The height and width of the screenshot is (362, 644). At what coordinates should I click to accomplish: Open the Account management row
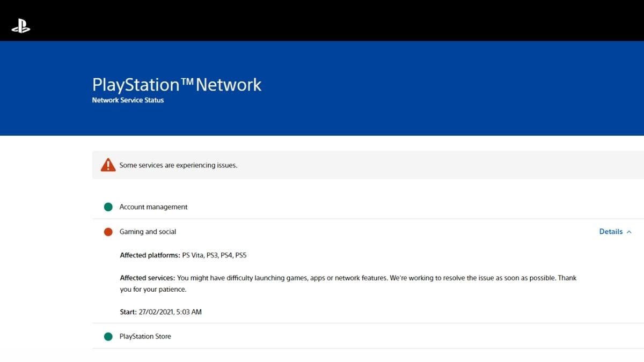coord(368,207)
